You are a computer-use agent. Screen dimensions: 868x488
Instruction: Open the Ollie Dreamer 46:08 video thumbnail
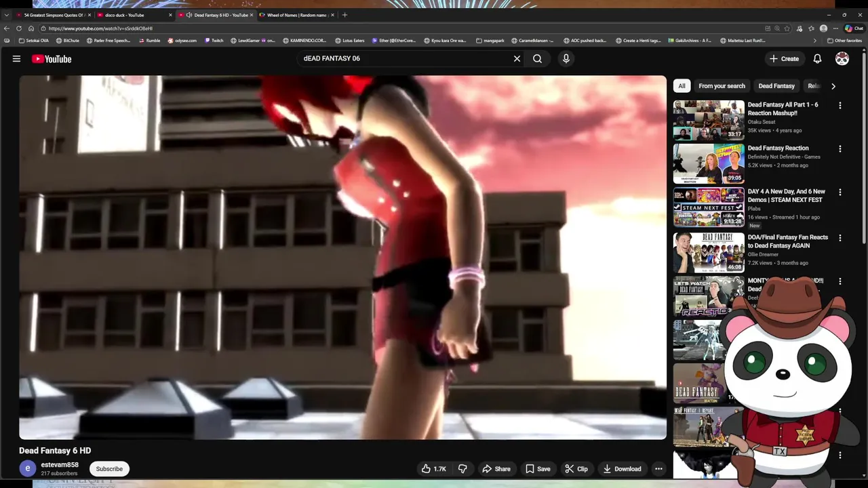coord(709,252)
